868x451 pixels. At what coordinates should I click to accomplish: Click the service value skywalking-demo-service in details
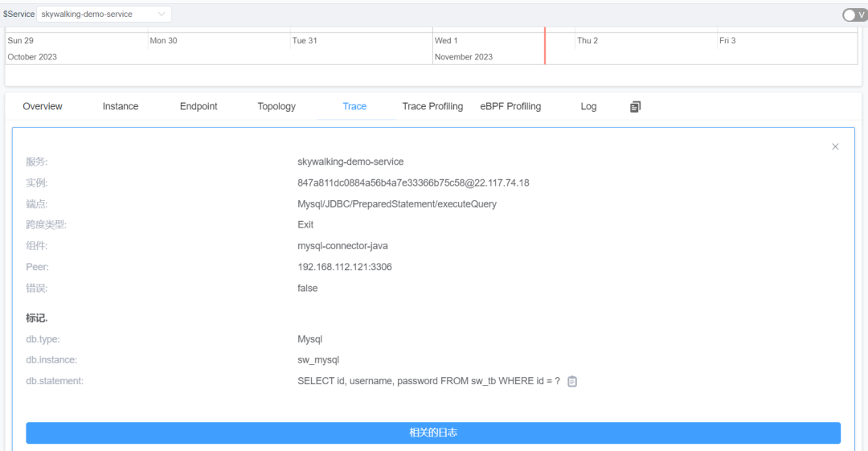[350, 162]
